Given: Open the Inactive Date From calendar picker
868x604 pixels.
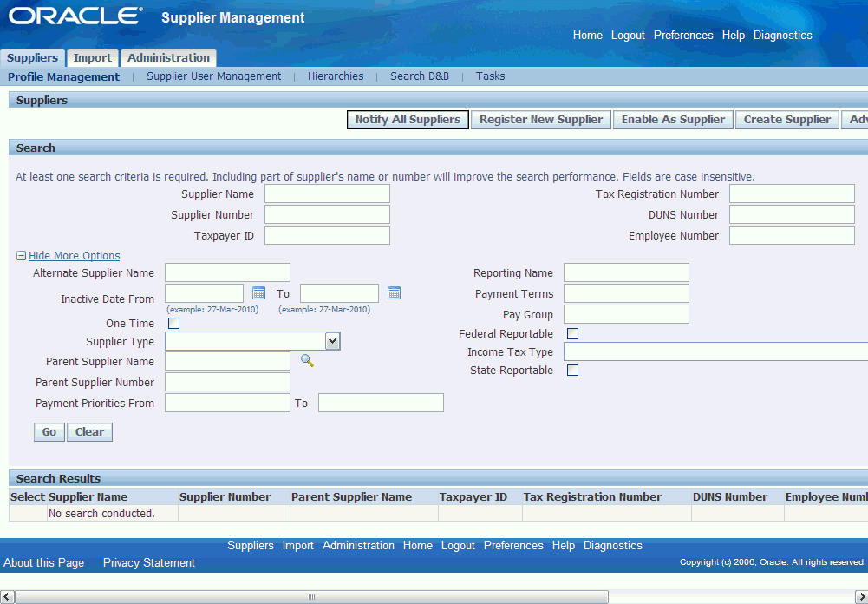Looking at the screenshot, I should tap(258, 293).
